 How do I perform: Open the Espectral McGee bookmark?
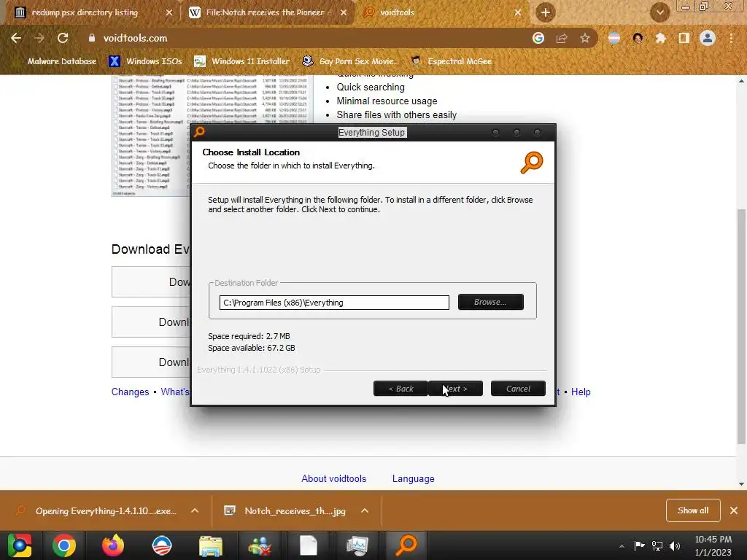[x=451, y=61]
